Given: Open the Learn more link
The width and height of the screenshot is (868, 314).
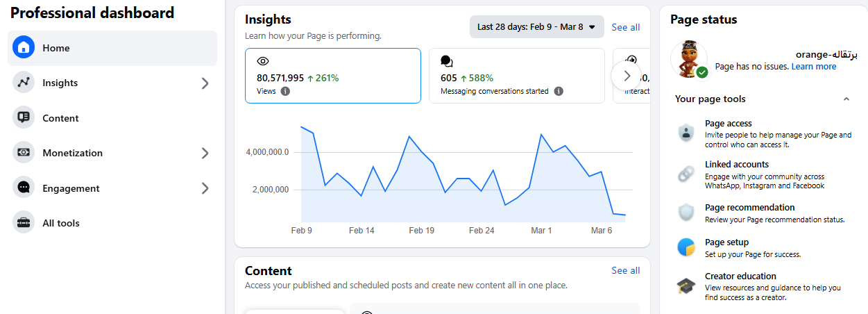Looking at the screenshot, I should click(813, 67).
